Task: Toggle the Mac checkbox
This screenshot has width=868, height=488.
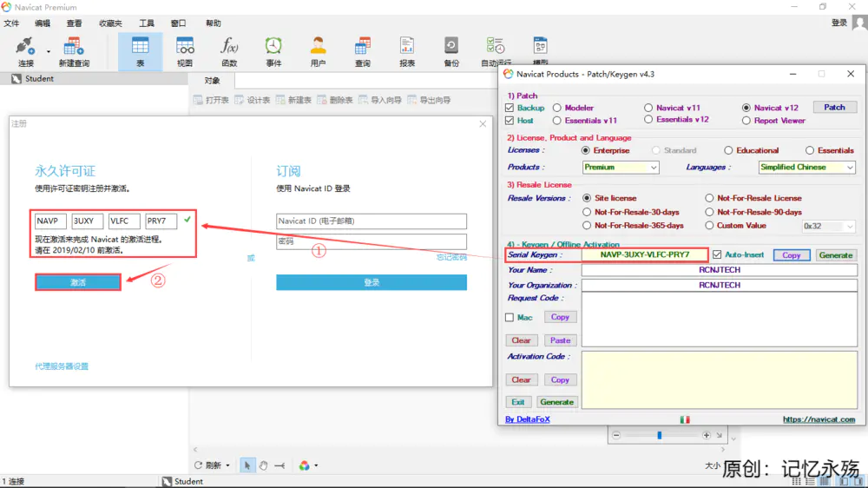Action: 510,318
